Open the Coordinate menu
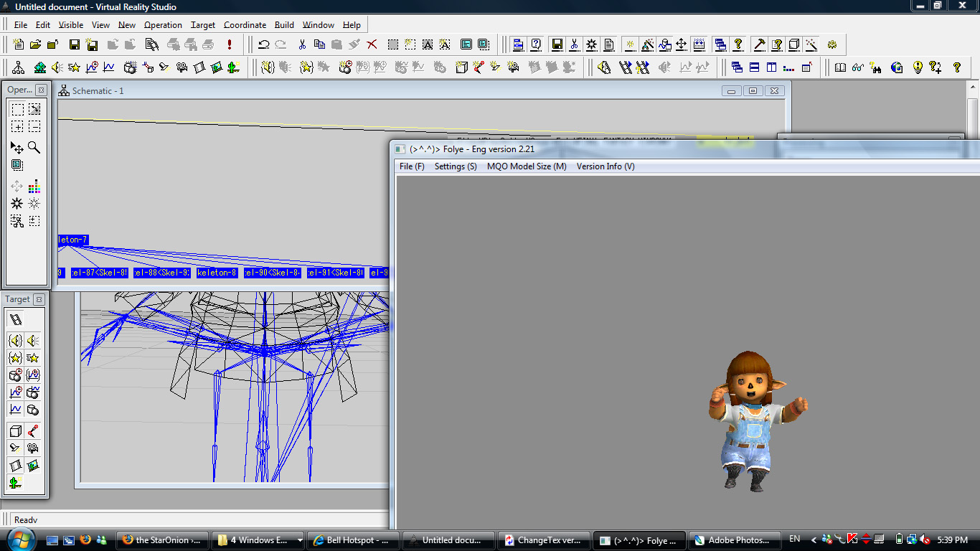Screen dimensions: 980x551 click(x=245, y=24)
